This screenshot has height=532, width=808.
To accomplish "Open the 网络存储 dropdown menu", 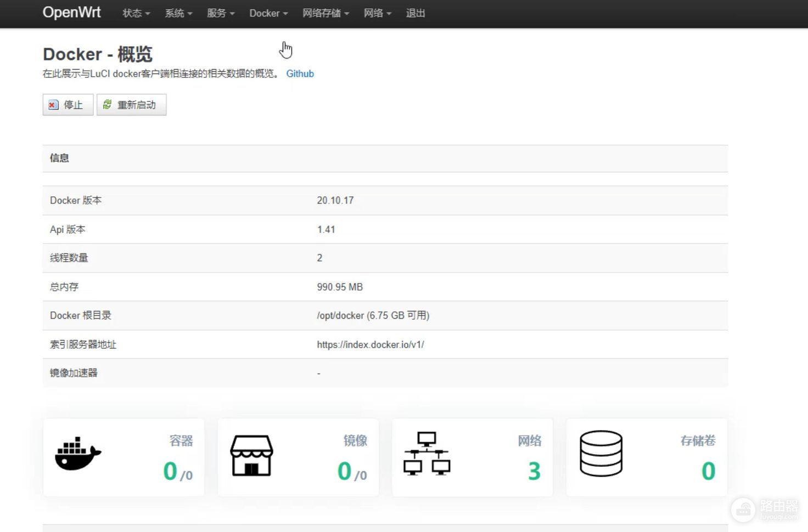I will point(326,13).
